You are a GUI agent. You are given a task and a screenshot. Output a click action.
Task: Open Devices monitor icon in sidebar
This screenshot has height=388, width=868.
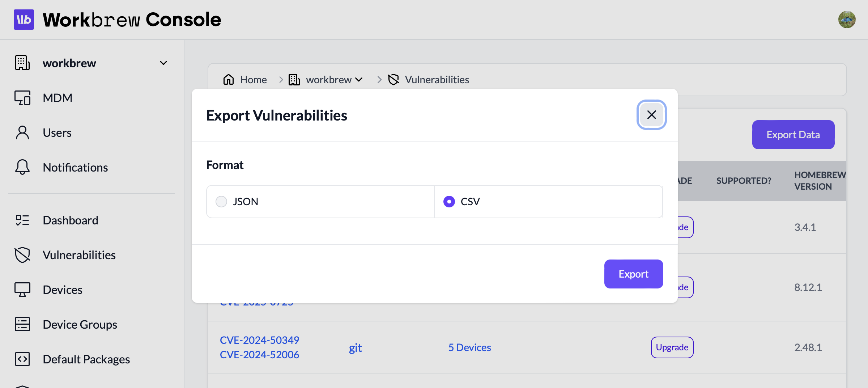point(22,290)
